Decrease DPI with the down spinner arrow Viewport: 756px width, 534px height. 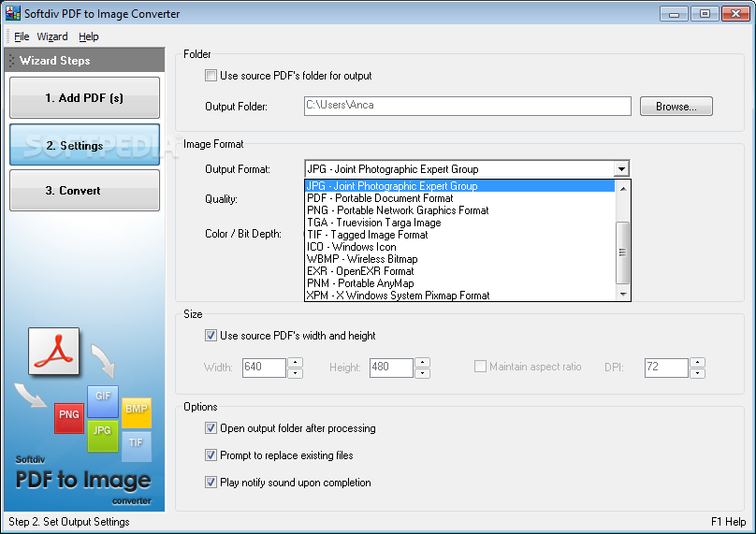(697, 373)
